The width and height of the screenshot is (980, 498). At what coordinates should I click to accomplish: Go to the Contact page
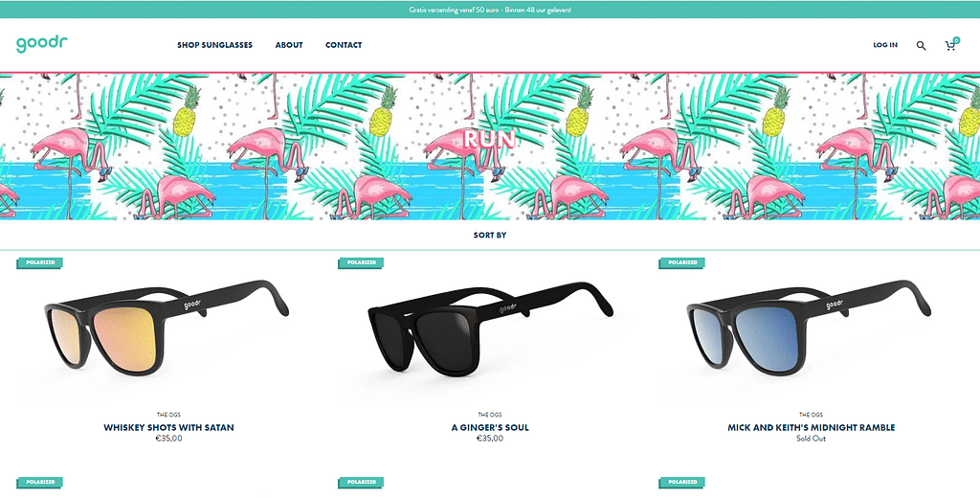[344, 45]
